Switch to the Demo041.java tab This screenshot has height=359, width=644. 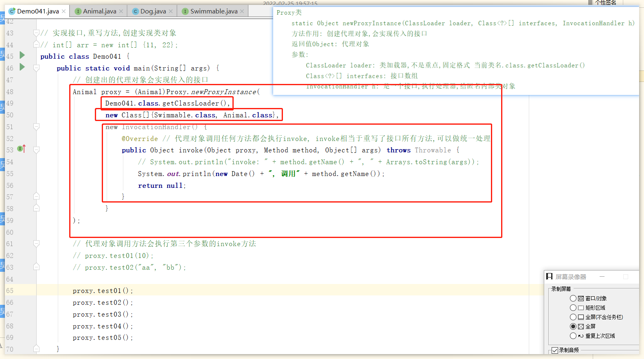pyautogui.click(x=38, y=11)
